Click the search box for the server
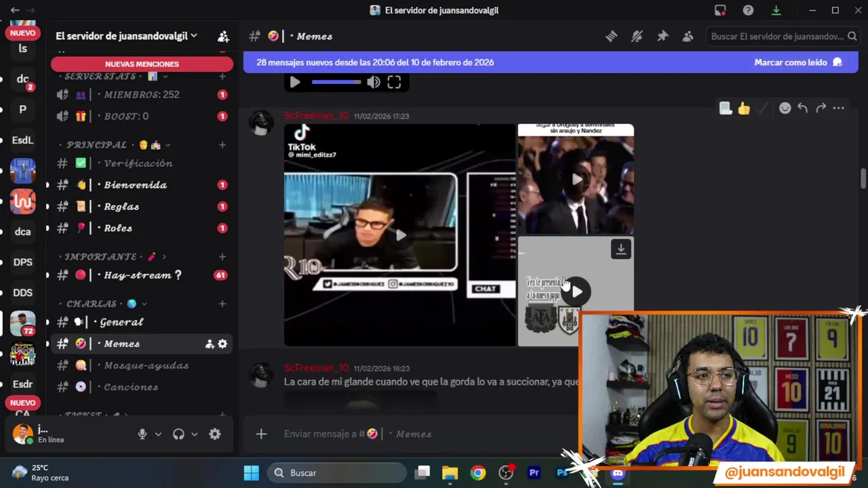This screenshot has height=488, width=868. [x=783, y=37]
